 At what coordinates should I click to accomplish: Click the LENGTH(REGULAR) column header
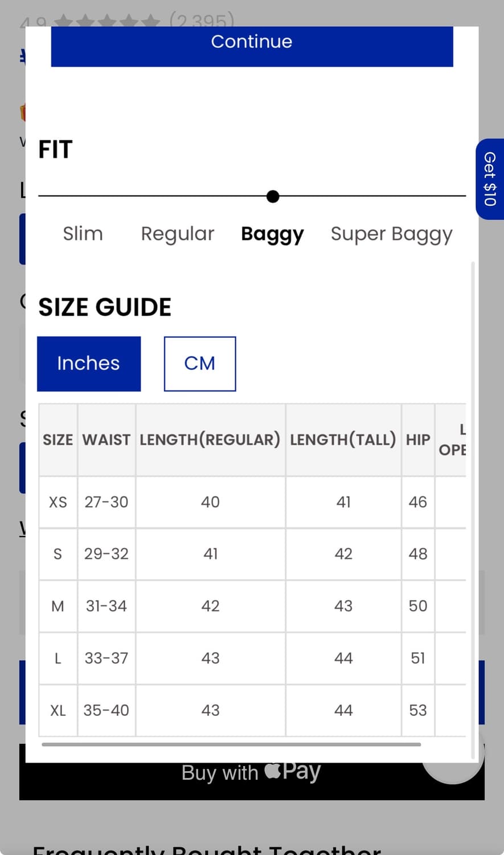210,439
